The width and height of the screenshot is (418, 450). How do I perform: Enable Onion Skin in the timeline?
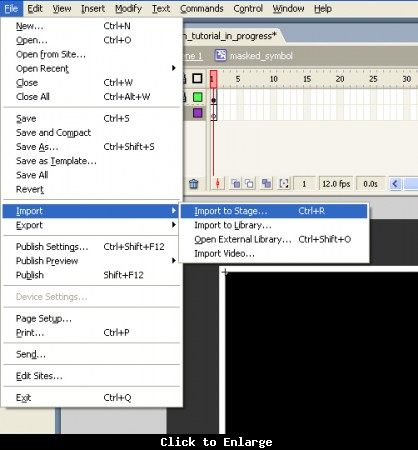(x=236, y=184)
